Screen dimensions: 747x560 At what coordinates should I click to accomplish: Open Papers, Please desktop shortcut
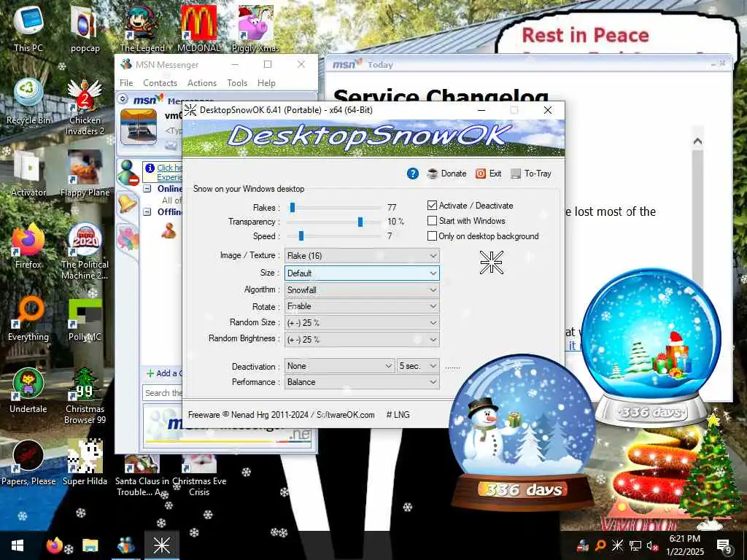pos(28,463)
